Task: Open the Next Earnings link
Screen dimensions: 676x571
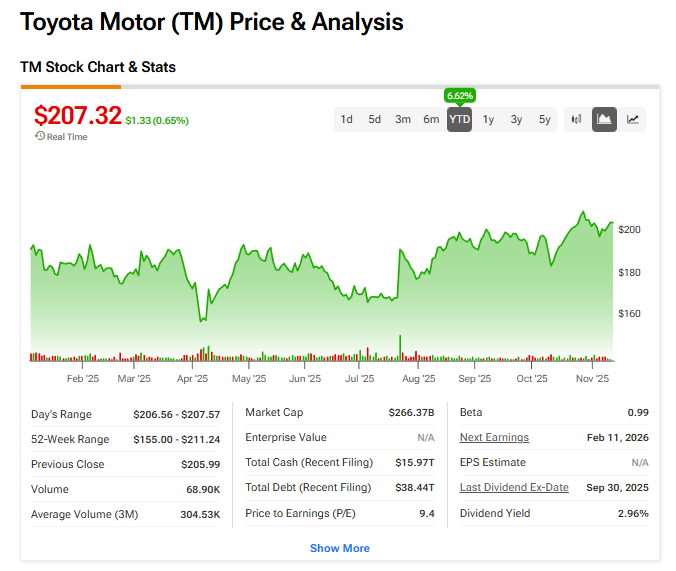Action: click(x=494, y=437)
